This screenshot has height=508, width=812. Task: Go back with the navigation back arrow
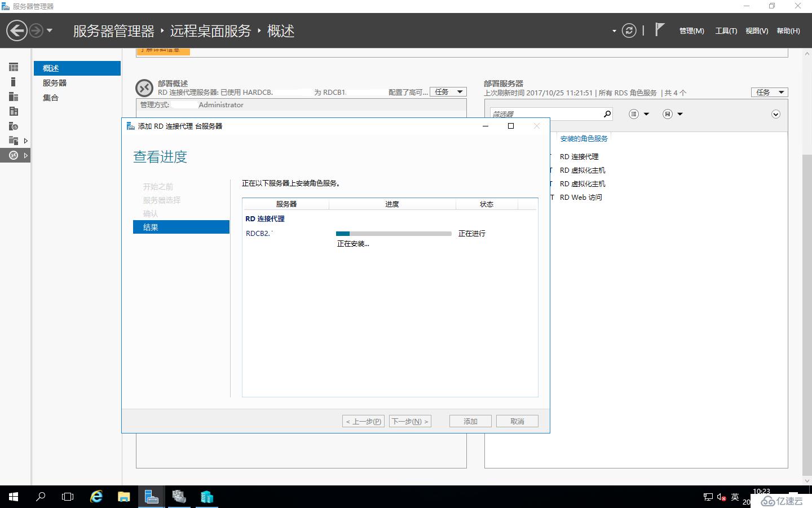[17, 30]
